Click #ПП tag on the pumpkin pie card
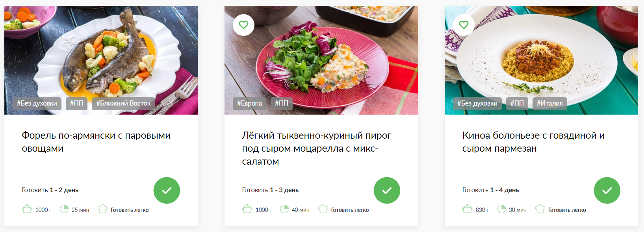 281,104
